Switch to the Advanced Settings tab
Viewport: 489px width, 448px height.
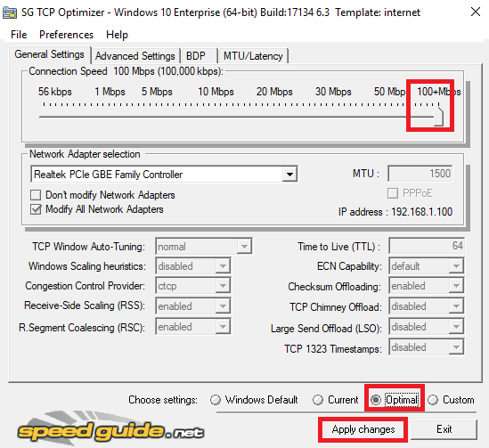[x=135, y=56]
